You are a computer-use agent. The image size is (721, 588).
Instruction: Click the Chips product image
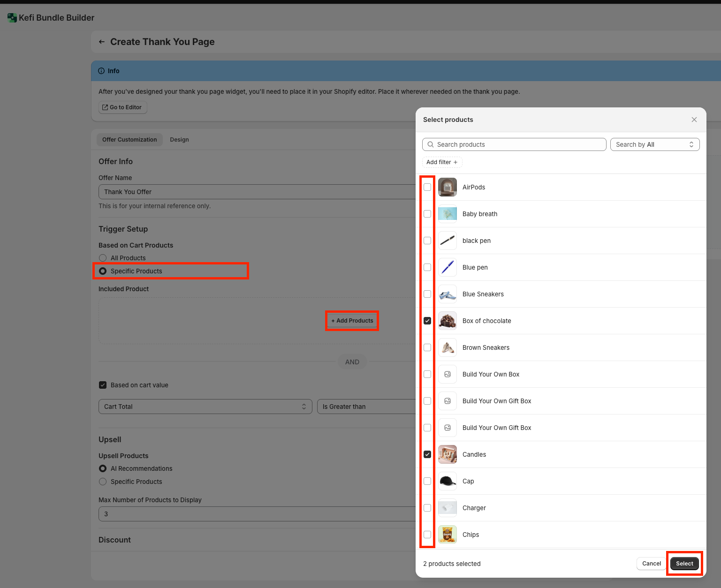pos(448,535)
